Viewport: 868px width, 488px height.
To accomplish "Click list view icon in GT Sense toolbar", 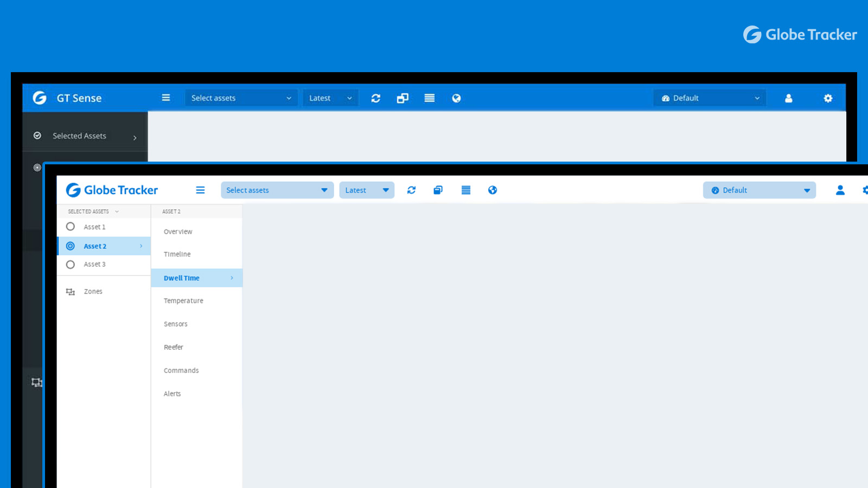I will [430, 98].
